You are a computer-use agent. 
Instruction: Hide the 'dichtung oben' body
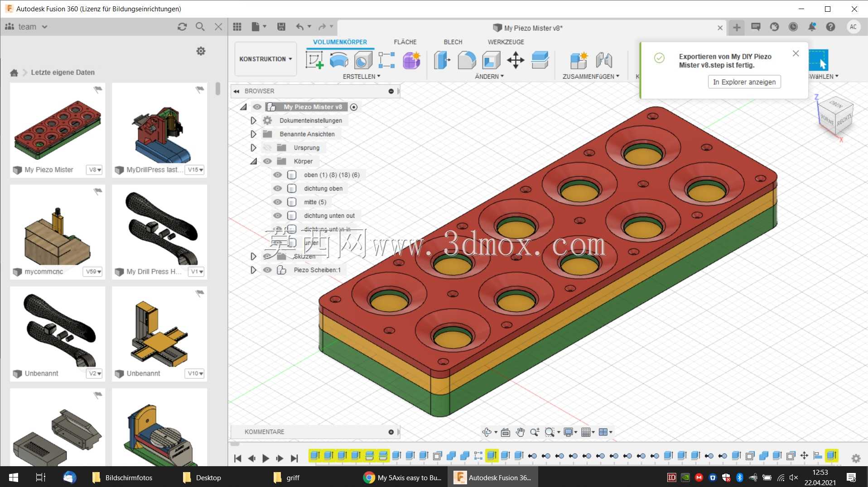coord(278,188)
